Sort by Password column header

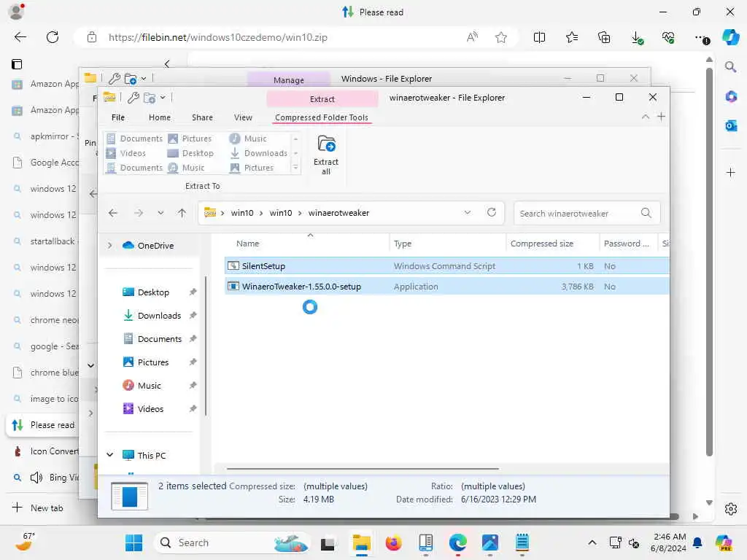[626, 244]
